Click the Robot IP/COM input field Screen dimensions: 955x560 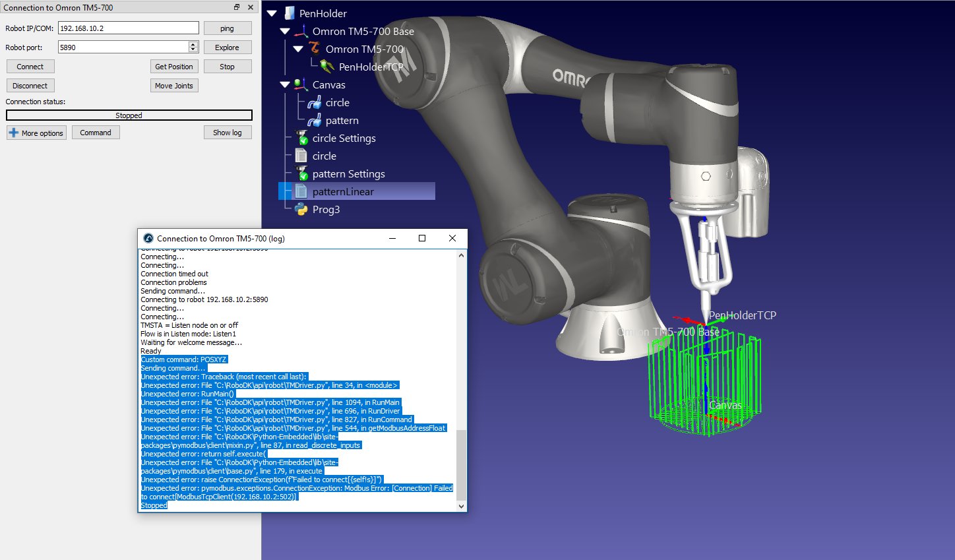(x=128, y=28)
